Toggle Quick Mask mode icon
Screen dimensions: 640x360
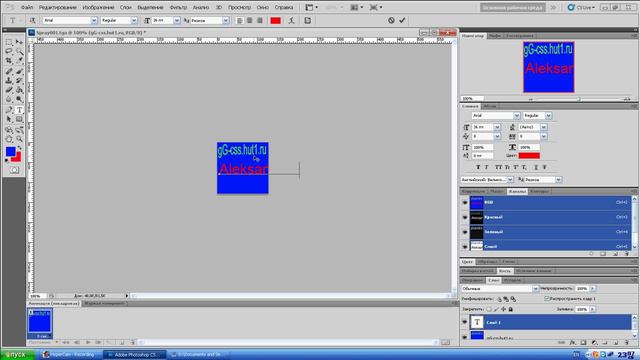click(14, 170)
